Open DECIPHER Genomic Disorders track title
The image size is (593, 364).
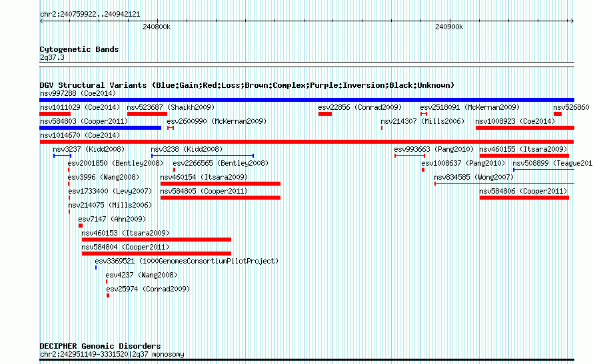click(x=100, y=346)
